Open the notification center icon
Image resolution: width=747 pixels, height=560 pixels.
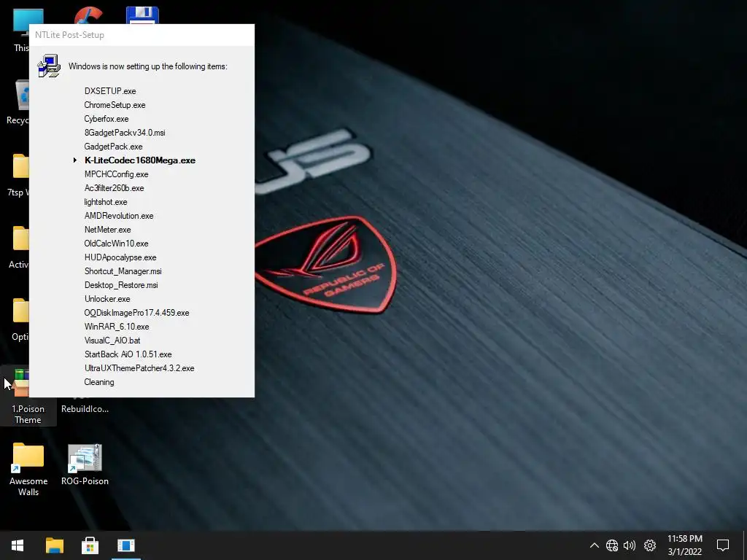pos(723,545)
